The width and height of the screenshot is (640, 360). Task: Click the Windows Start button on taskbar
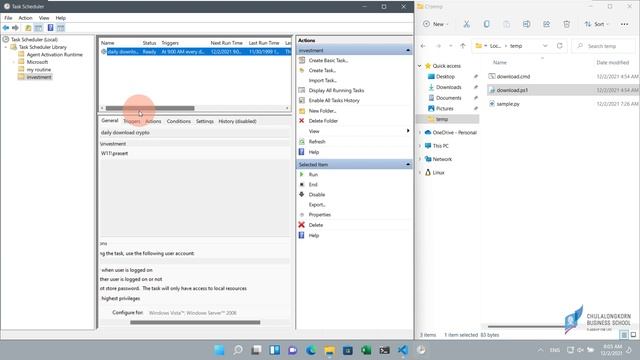click(x=219, y=350)
